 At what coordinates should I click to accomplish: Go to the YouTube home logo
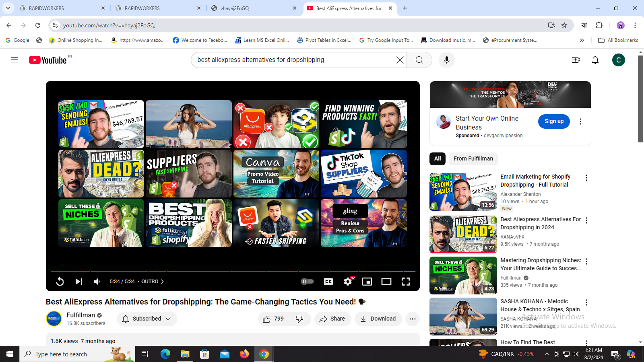point(47,60)
